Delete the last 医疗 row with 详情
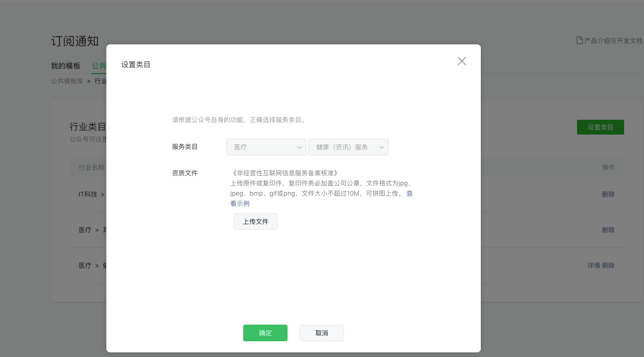 608,265
